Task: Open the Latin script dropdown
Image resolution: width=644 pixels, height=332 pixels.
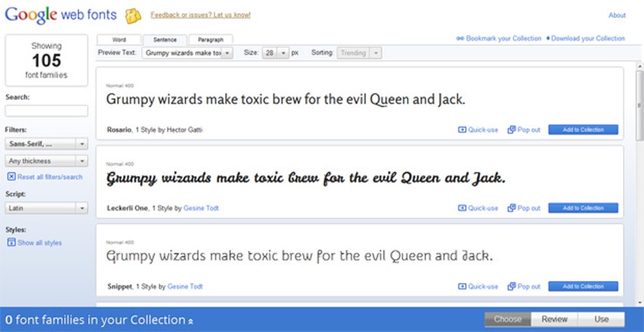Action: pyautogui.click(x=46, y=208)
